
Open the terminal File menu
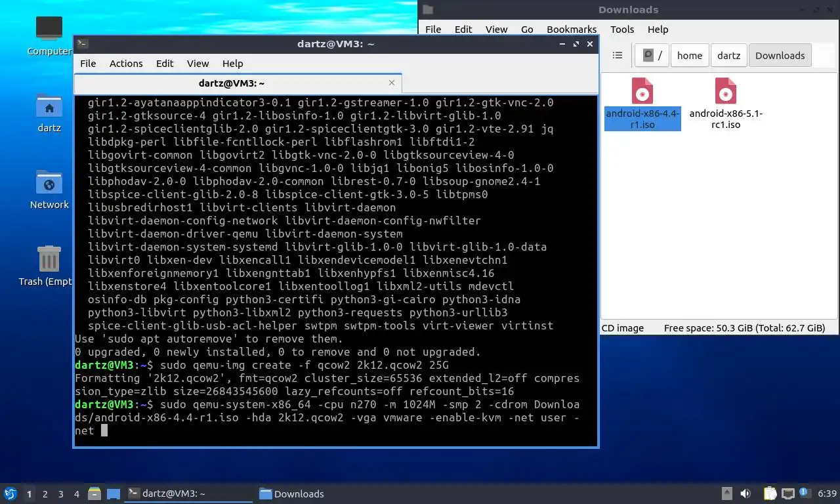click(88, 64)
